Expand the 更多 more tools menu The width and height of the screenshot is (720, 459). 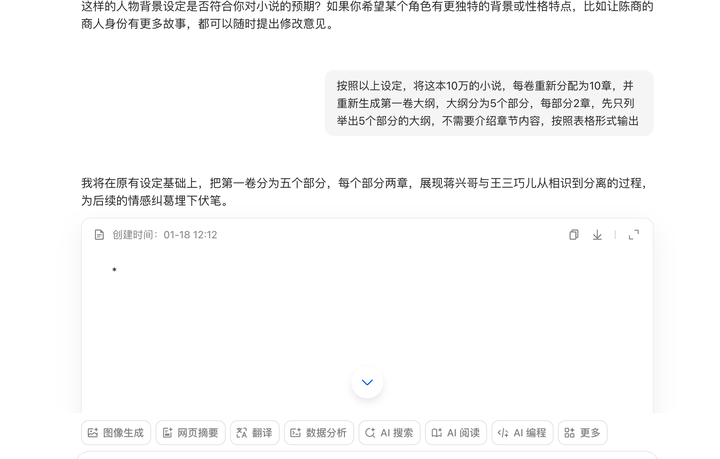pyautogui.click(x=582, y=433)
